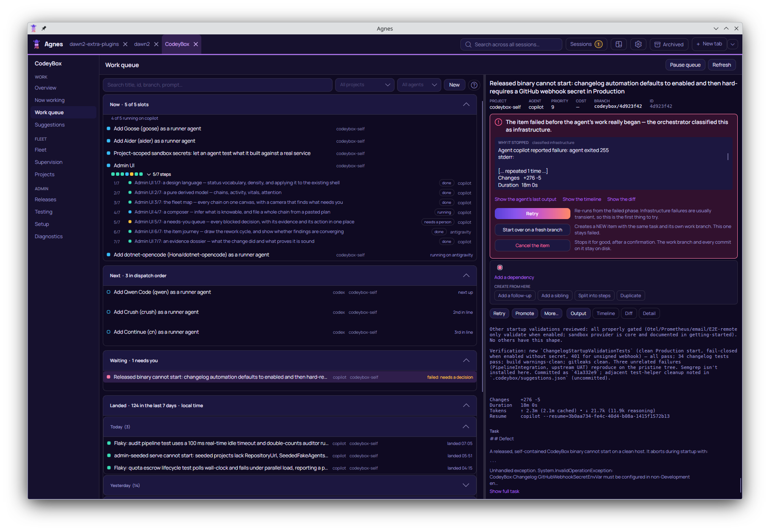770x532 pixels.
Task: Click the Pause queue button
Action: (x=685, y=65)
